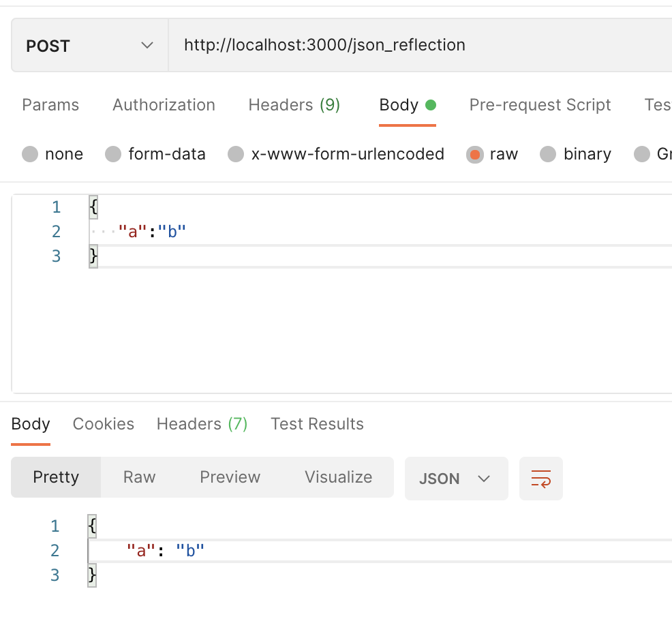Switch to the Pre-request Script tab

[x=539, y=105]
